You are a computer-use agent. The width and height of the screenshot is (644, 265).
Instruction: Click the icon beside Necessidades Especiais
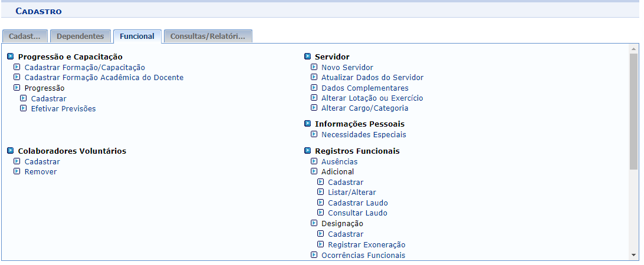(x=314, y=135)
